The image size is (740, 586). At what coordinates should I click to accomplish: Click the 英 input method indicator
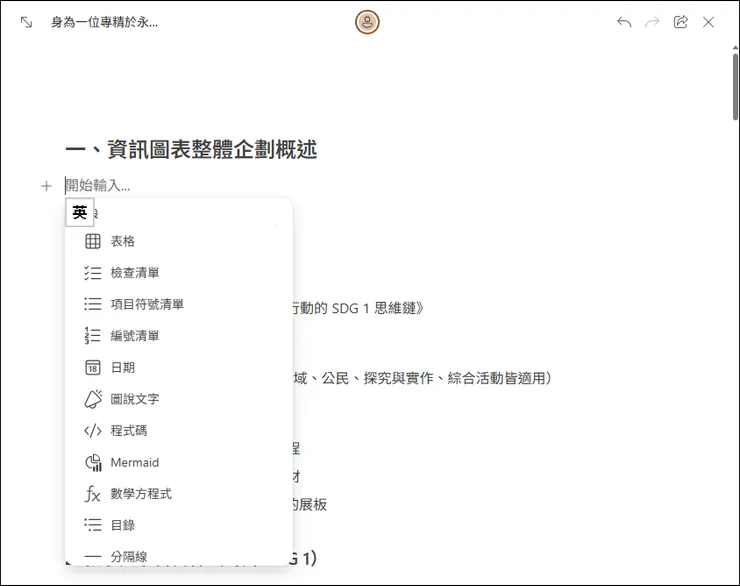[x=80, y=212]
